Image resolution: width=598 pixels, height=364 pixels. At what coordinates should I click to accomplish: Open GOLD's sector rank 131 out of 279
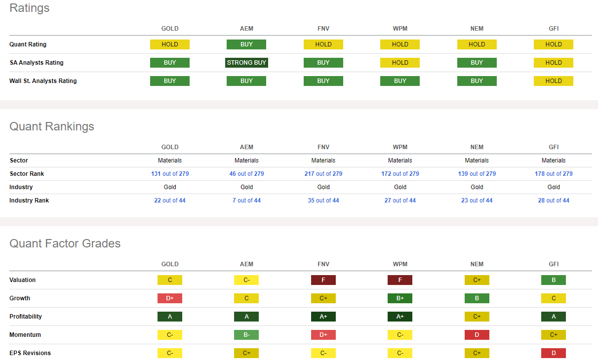[x=170, y=174]
